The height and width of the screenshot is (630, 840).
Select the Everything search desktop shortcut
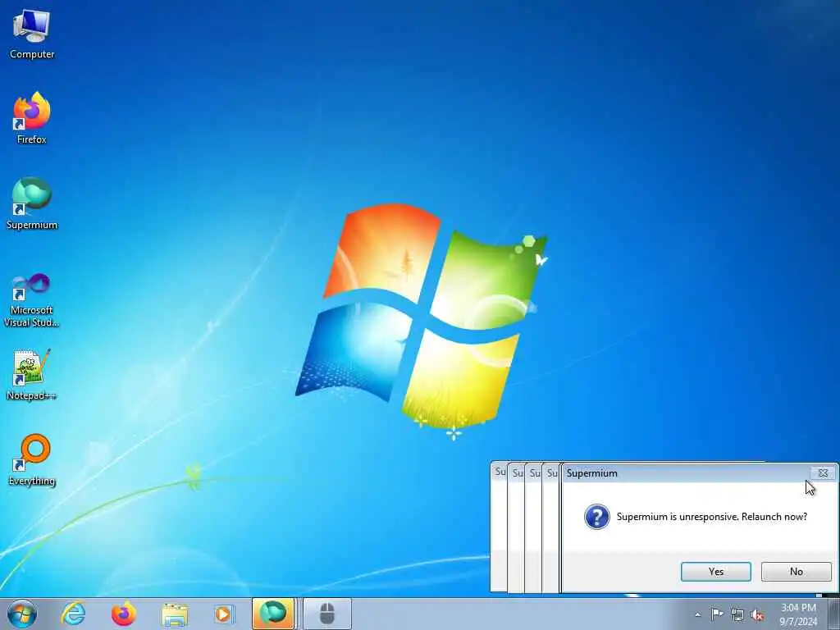coord(32,459)
